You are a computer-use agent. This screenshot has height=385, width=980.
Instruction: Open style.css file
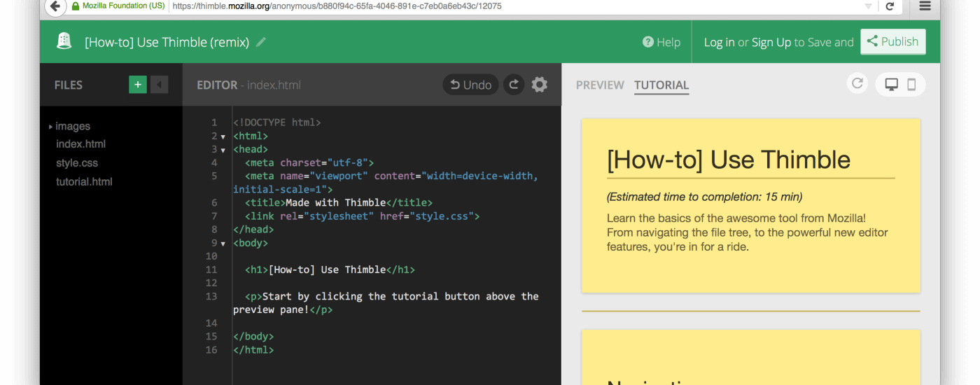pyautogui.click(x=77, y=163)
